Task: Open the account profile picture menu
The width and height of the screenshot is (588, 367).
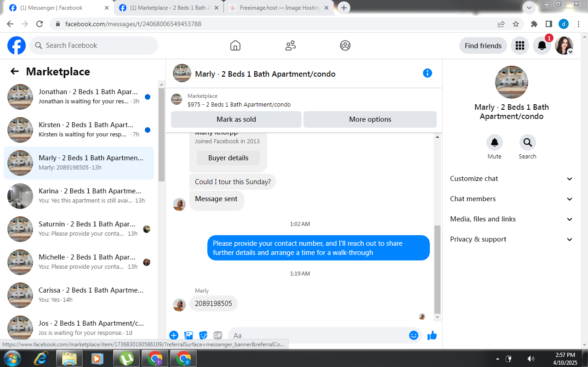Action: point(564,45)
